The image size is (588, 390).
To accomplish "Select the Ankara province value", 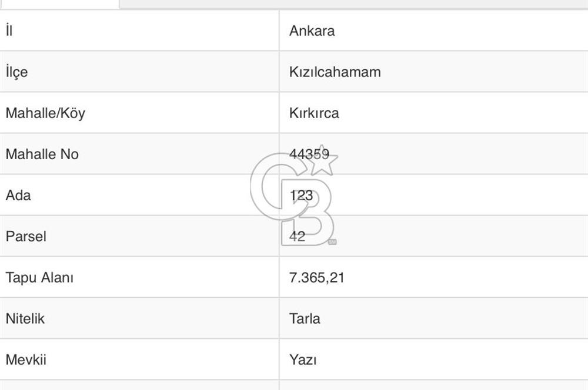I will (x=312, y=31).
